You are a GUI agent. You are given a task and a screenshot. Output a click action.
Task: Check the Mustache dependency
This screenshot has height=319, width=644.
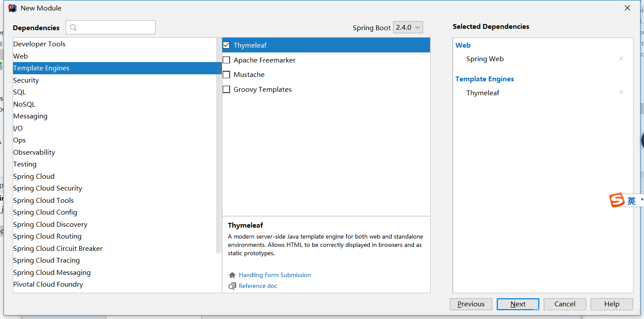point(226,74)
